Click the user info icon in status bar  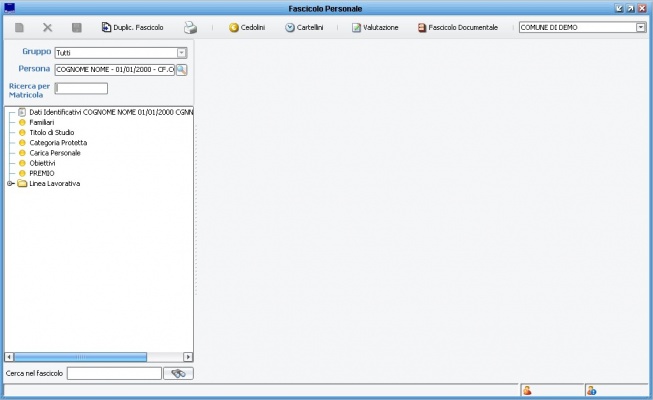pyautogui.click(x=591, y=390)
